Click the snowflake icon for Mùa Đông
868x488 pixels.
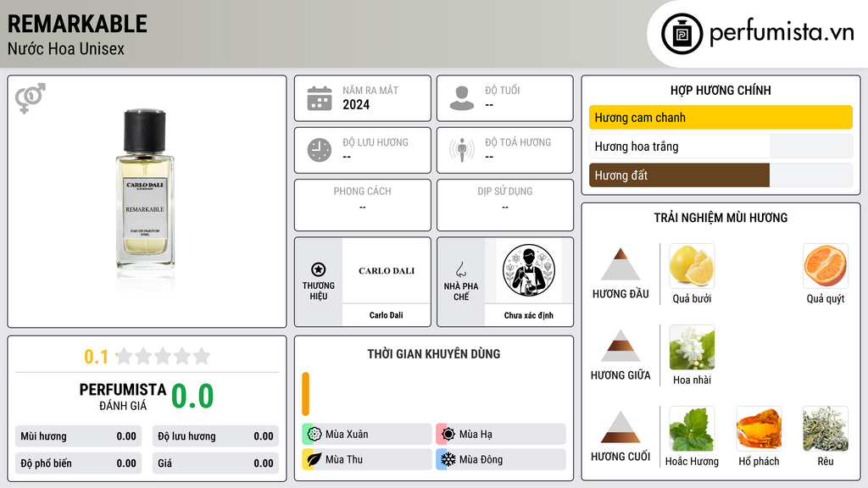point(448,459)
